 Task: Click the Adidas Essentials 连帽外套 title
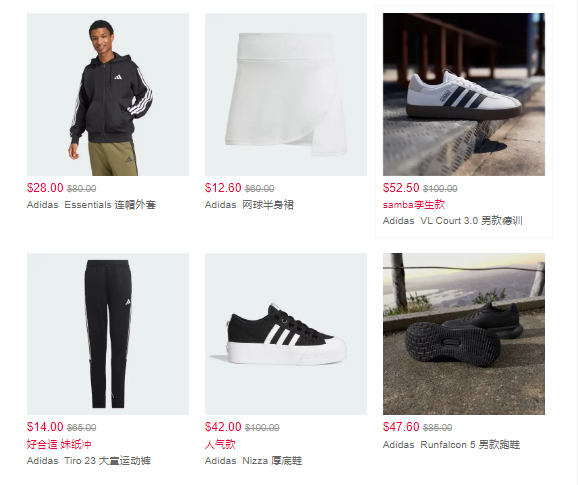coord(91,205)
